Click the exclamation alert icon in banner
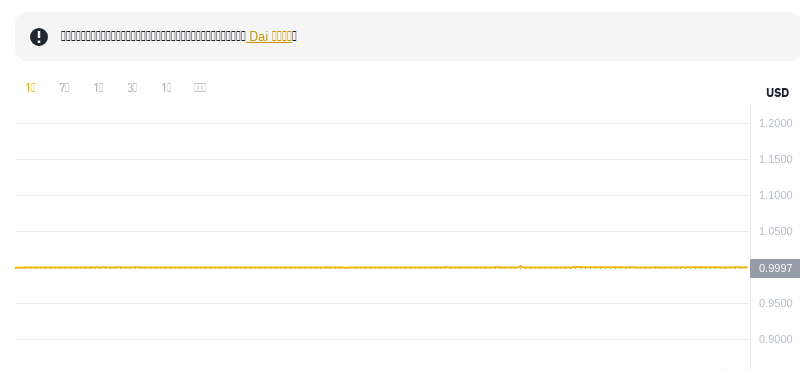The height and width of the screenshot is (370, 800). [39, 37]
